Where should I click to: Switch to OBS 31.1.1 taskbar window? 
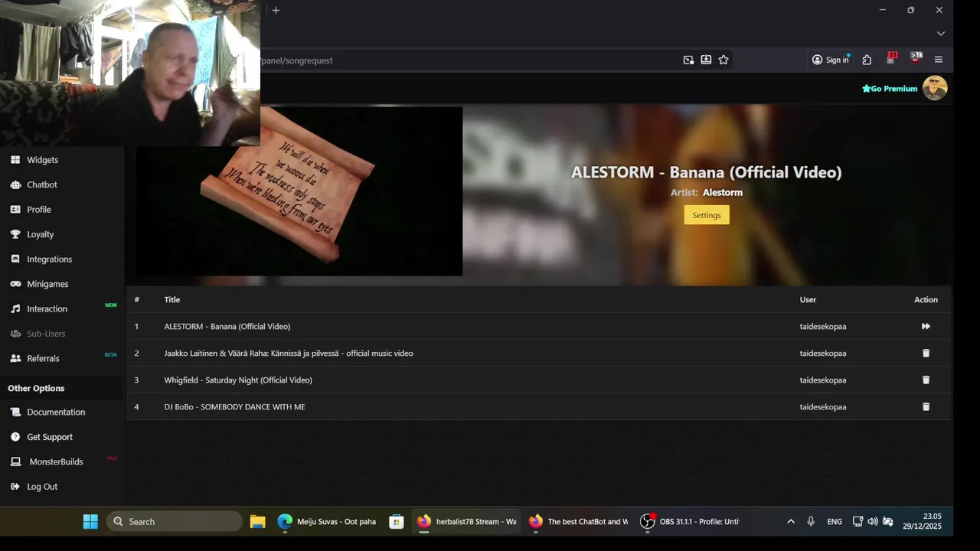[690, 521]
